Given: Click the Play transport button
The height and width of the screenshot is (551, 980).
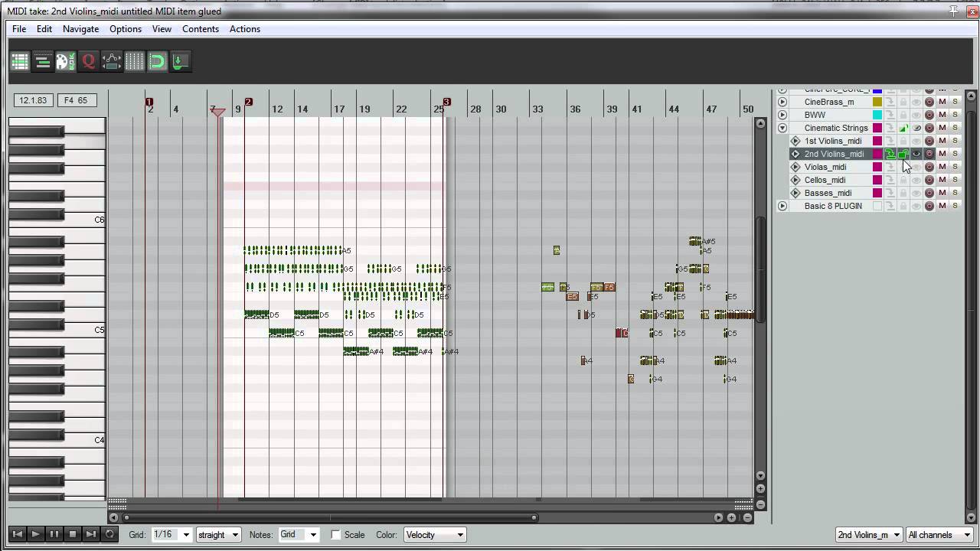Looking at the screenshot, I should [x=35, y=534].
